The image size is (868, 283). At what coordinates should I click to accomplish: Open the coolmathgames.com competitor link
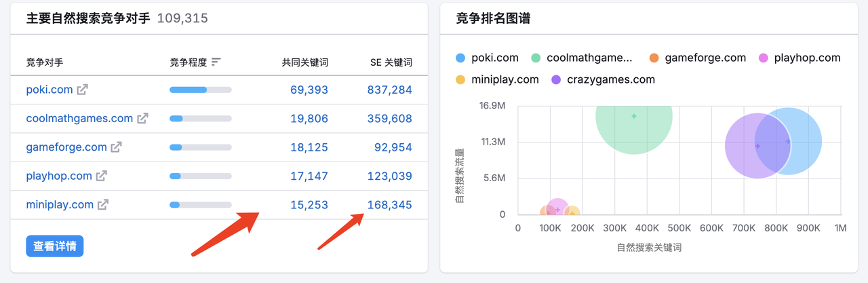79,118
